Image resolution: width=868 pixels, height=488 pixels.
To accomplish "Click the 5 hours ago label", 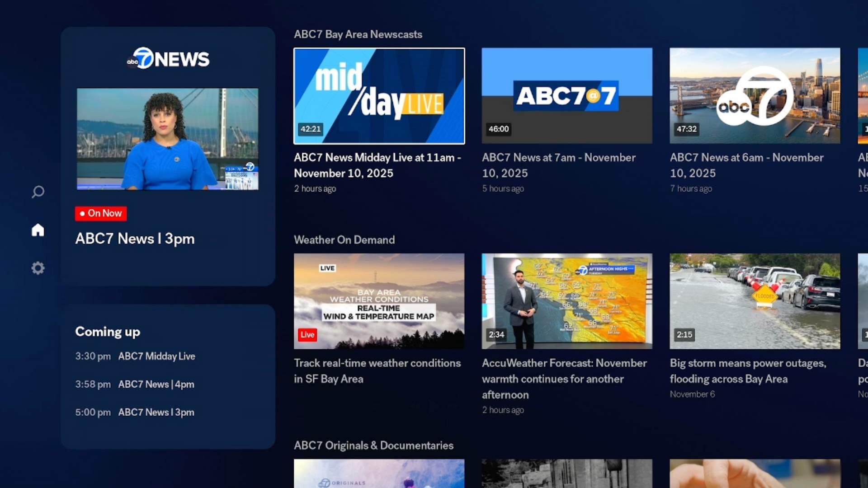I will coord(503,188).
